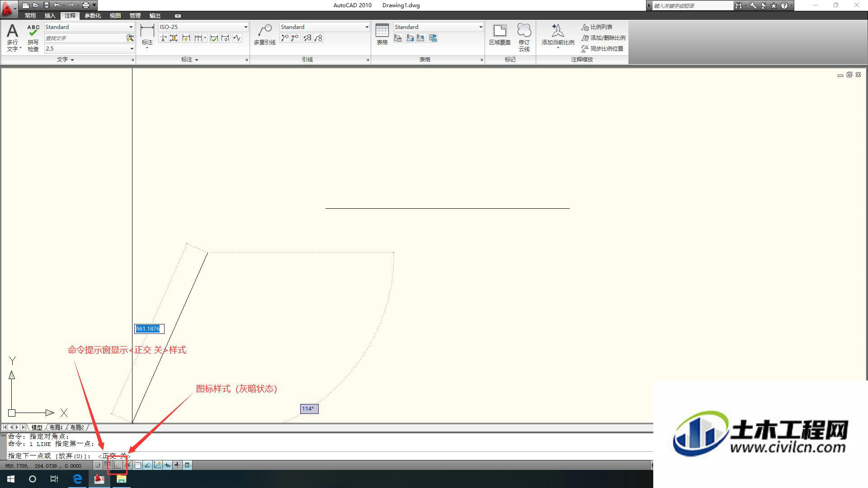Image resolution: width=868 pixels, height=488 pixels.
Task: Select the Multileader (多重引线) tool
Action: coord(264,35)
